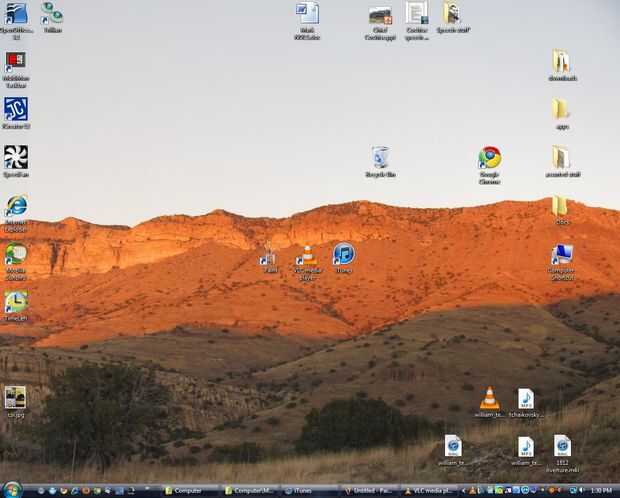Switch to the Untitled - Paint taskbar button
Viewport: 620px width, 498px height.
[x=370, y=491]
